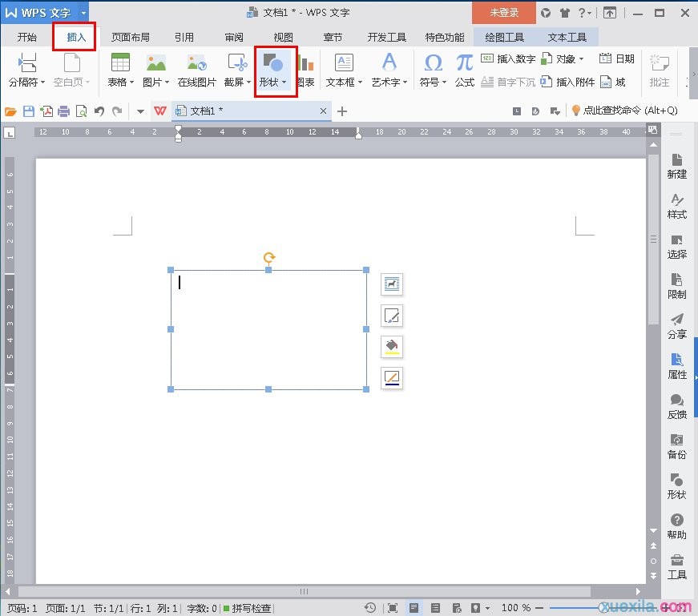The height and width of the screenshot is (616, 698).
Task: Click the shape style brush icon beside shape
Action: click(392, 315)
